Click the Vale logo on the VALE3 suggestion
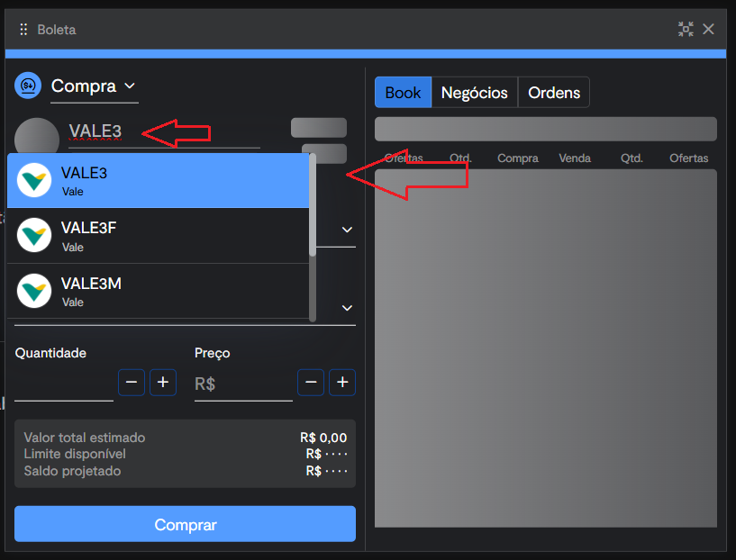Screen dimensions: 736x560 [33, 180]
